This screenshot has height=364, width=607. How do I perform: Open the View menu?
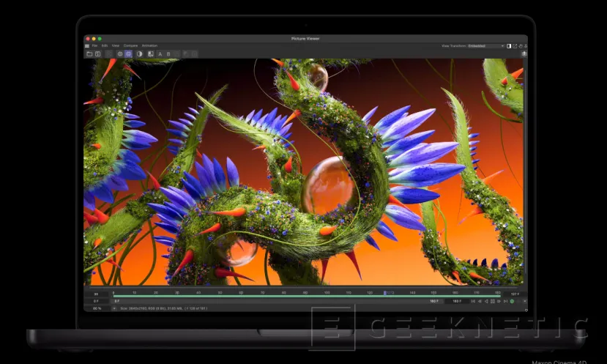tap(116, 45)
